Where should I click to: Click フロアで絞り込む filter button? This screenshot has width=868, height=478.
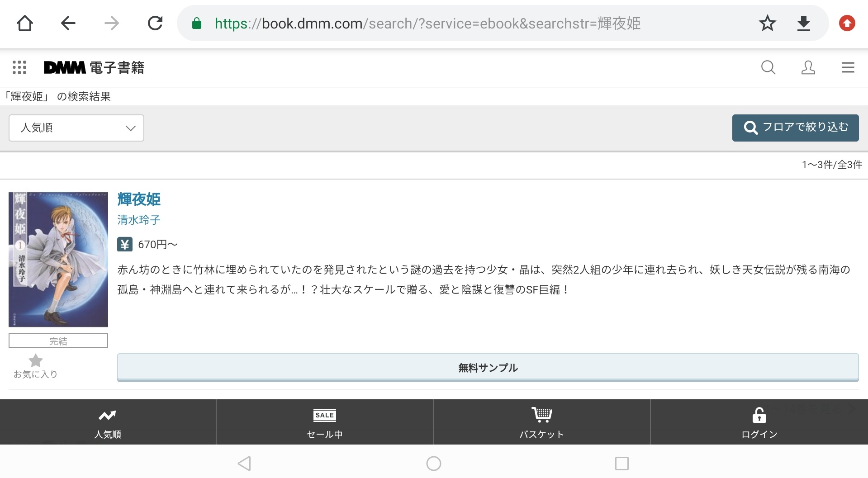(795, 128)
